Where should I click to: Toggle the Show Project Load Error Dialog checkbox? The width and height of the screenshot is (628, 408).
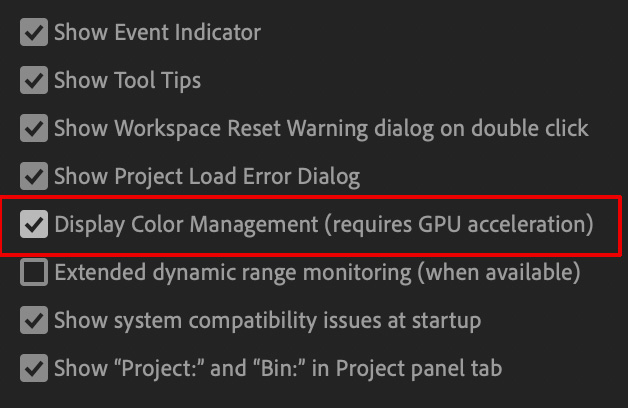(34, 177)
